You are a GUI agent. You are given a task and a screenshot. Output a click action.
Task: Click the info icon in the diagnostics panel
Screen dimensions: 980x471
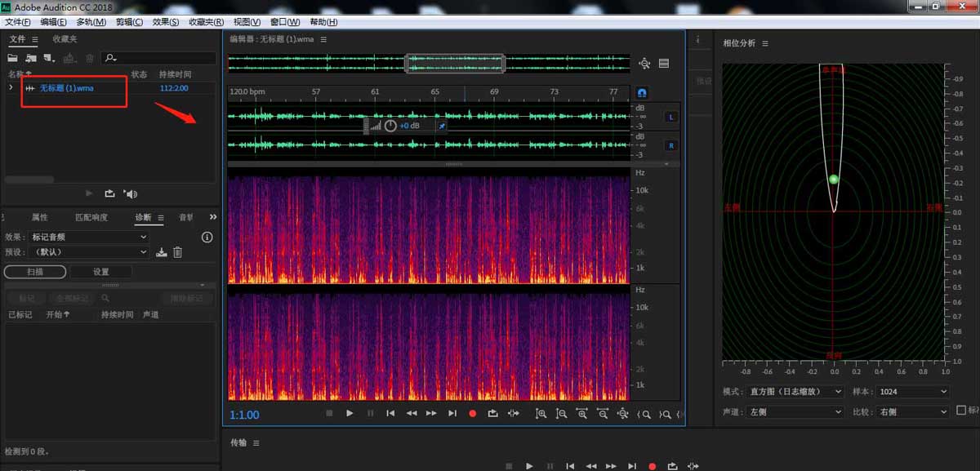[x=207, y=238]
